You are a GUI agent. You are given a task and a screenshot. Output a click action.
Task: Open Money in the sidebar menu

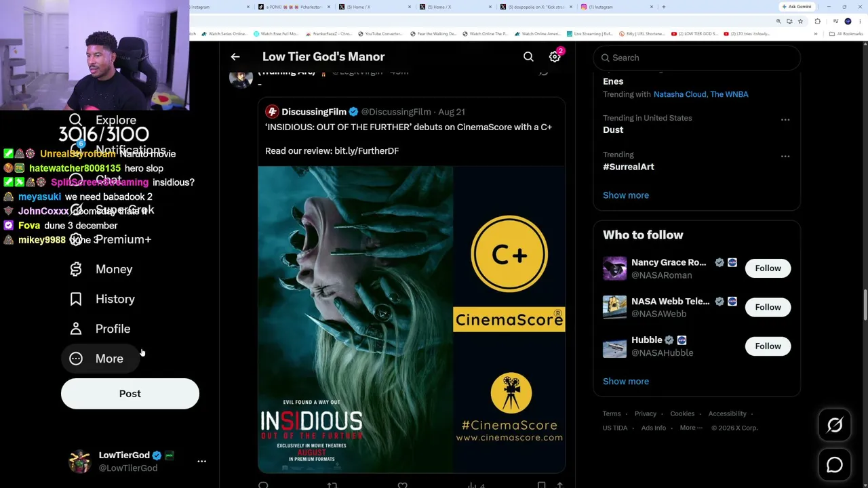[114, 269]
